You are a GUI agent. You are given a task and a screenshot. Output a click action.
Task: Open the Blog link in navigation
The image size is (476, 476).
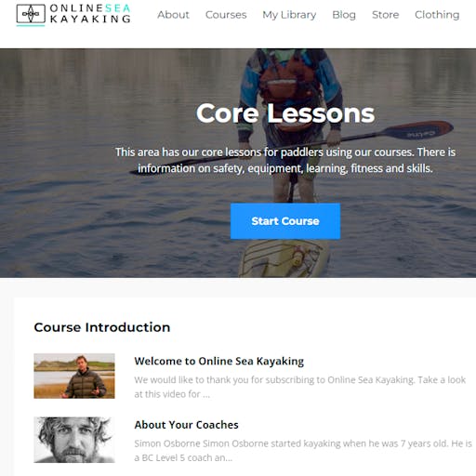tap(344, 15)
